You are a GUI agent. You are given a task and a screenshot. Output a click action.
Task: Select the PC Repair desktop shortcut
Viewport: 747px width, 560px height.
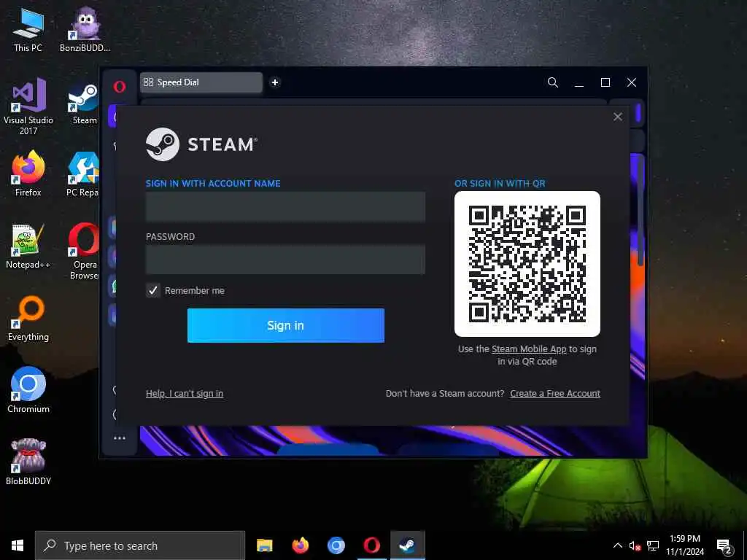[x=83, y=174]
